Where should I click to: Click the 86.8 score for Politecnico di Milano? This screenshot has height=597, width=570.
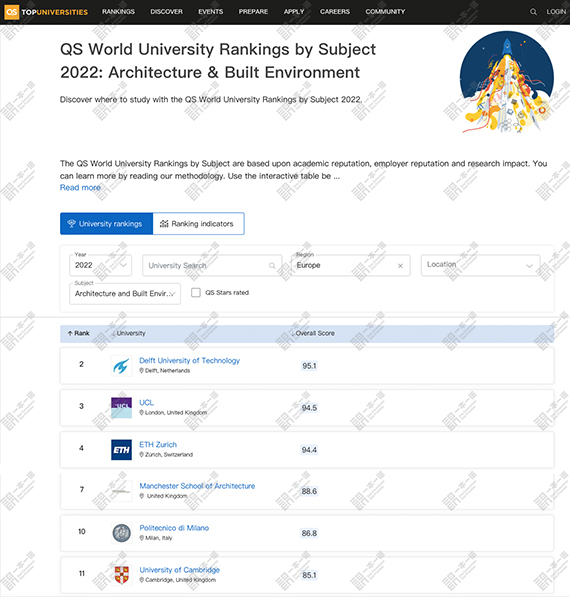click(x=309, y=533)
